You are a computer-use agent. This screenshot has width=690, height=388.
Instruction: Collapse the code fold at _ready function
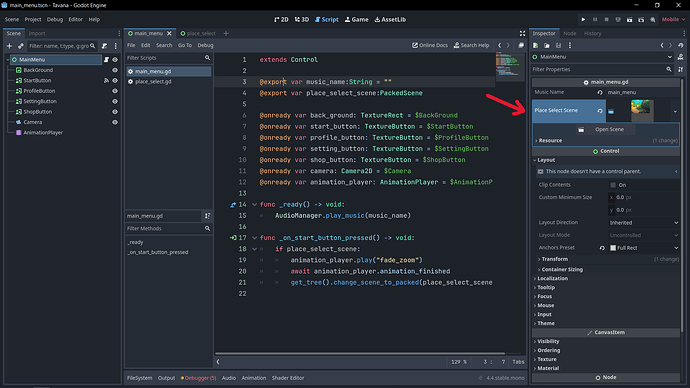pyautogui.click(x=254, y=205)
